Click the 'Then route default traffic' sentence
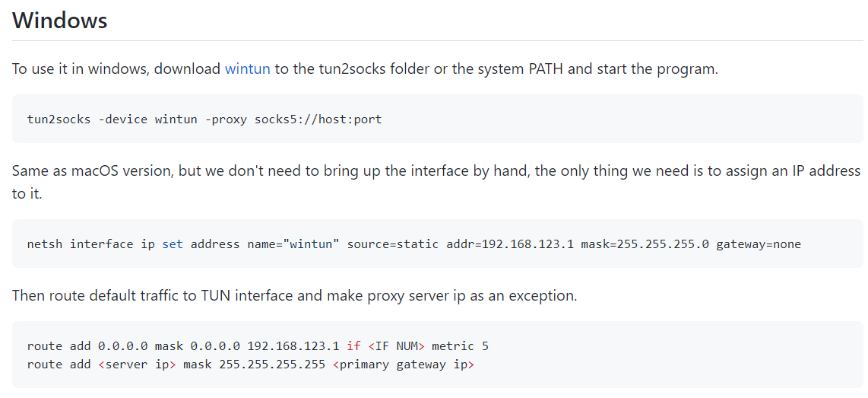 click(294, 295)
